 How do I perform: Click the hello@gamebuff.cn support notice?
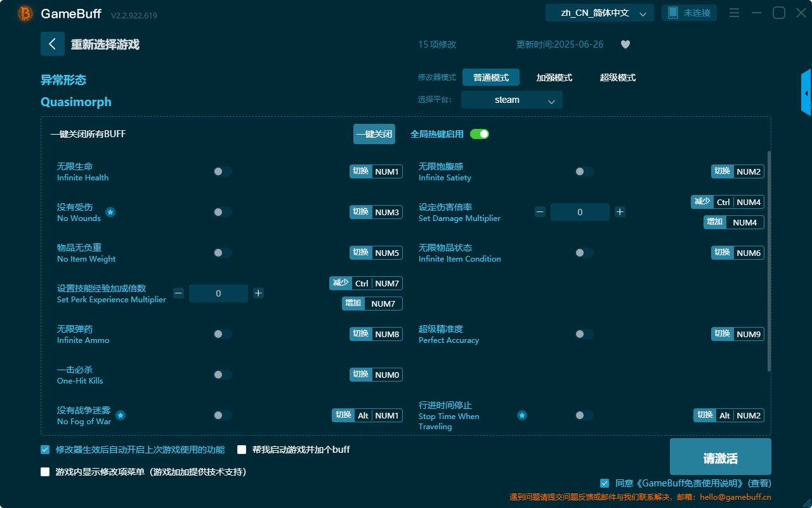pos(640,497)
